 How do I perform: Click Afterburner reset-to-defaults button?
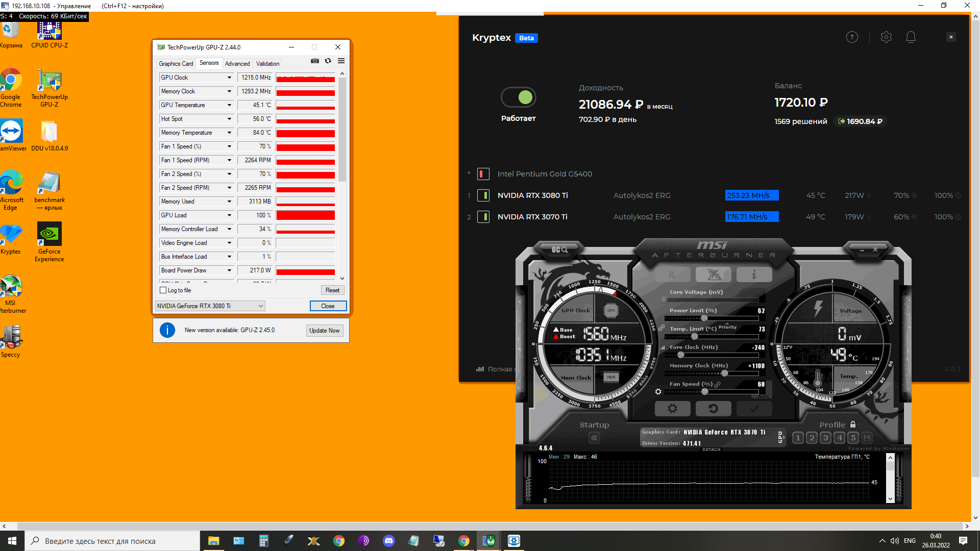tap(713, 409)
